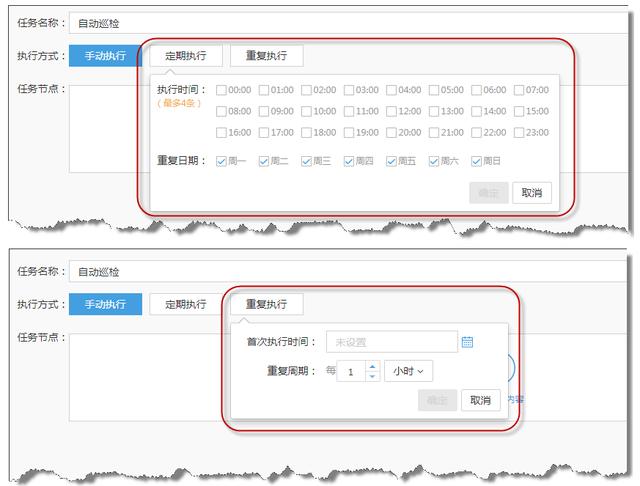
Task: Select 重复执行 in the upper panel
Action: click(267, 55)
